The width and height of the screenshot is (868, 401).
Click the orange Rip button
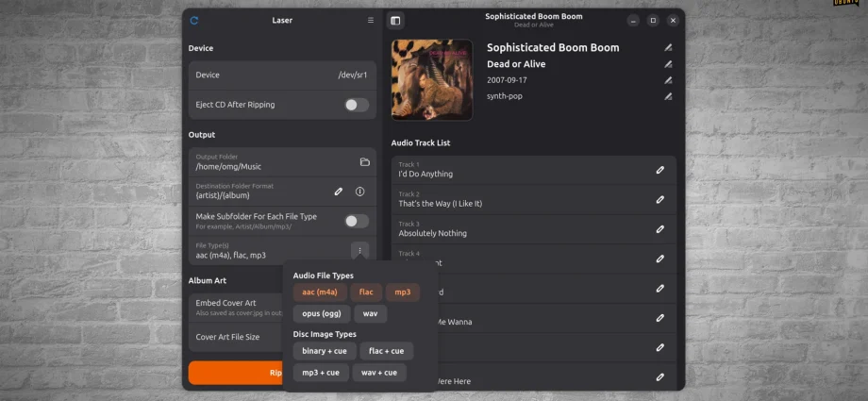pyautogui.click(x=235, y=373)
